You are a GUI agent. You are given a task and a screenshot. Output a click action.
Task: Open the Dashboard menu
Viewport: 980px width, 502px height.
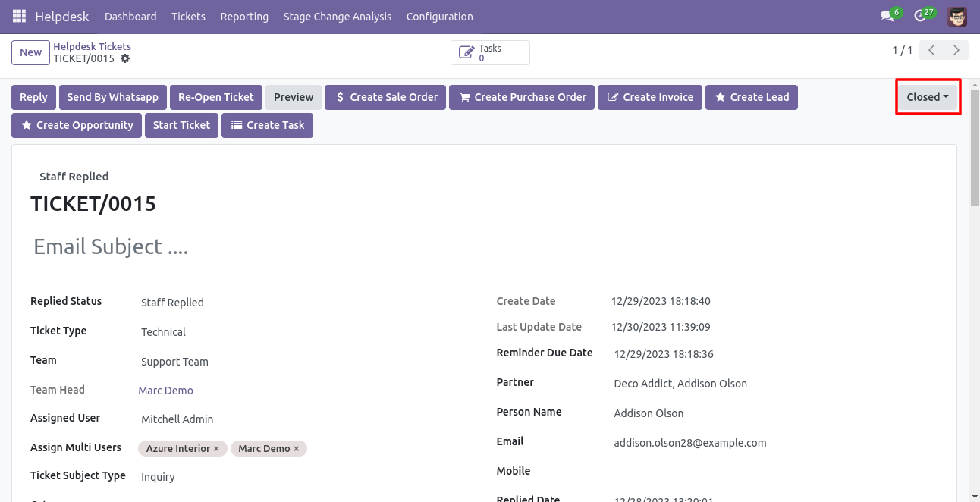130,16
